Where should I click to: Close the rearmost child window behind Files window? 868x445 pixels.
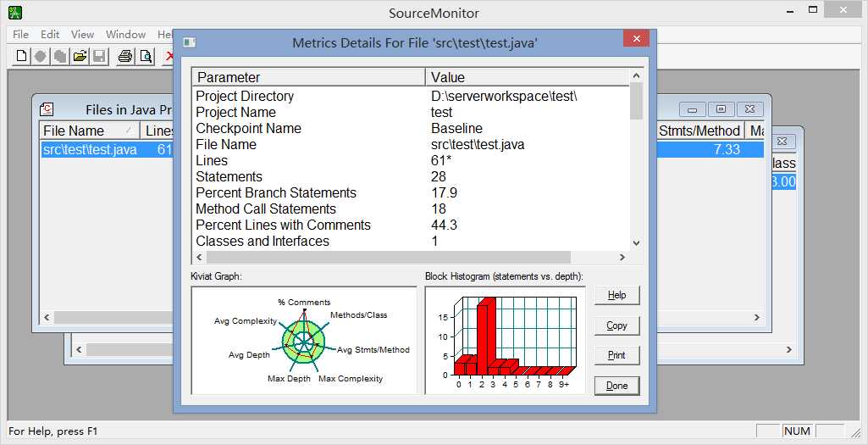point(782,142)
